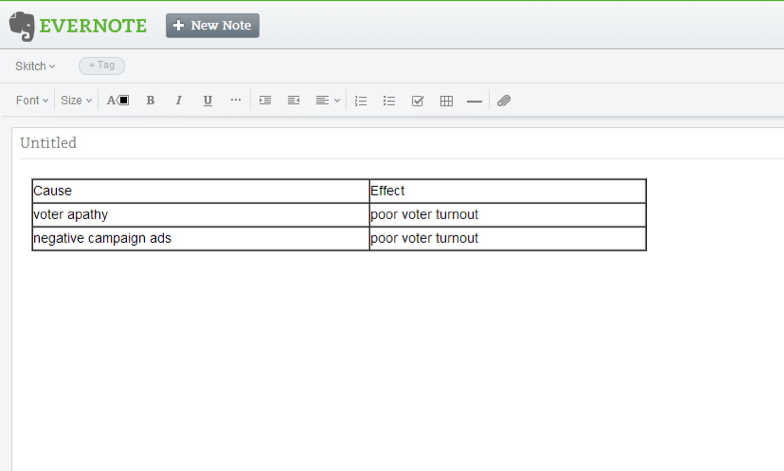Attach a file with paperclip icon

tap(504, 100)
